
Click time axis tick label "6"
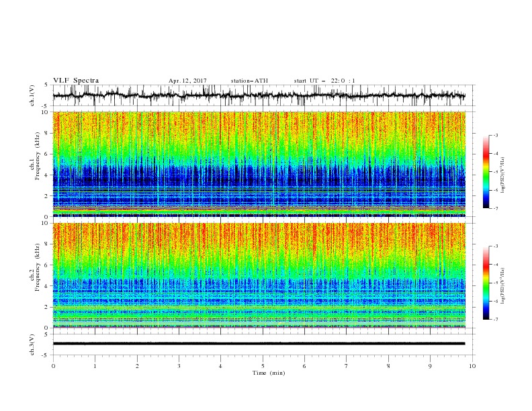[x=304, y=366]
